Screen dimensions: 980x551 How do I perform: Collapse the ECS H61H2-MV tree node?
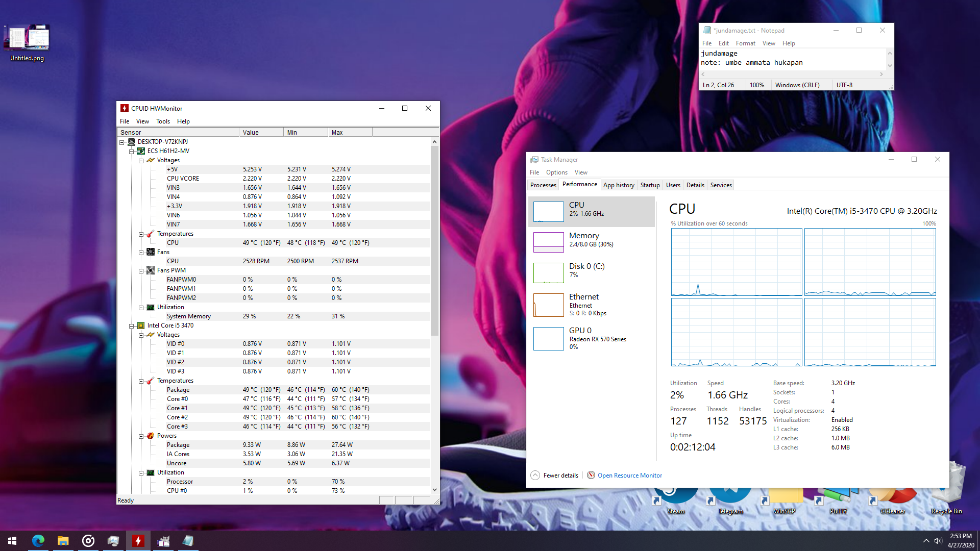coord(132,152)
